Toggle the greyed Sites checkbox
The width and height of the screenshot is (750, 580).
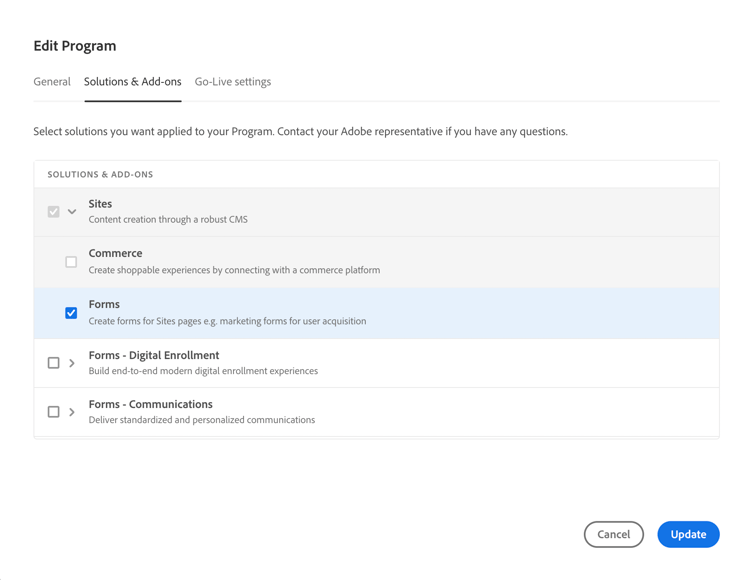tap(54, 212)
